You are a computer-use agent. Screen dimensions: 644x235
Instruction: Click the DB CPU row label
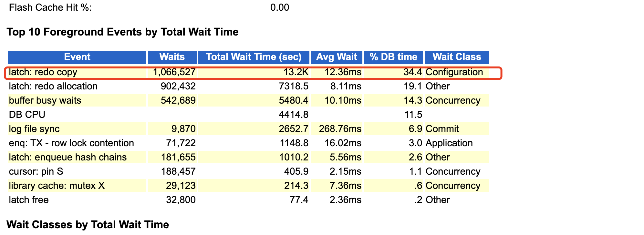point(27,115)
